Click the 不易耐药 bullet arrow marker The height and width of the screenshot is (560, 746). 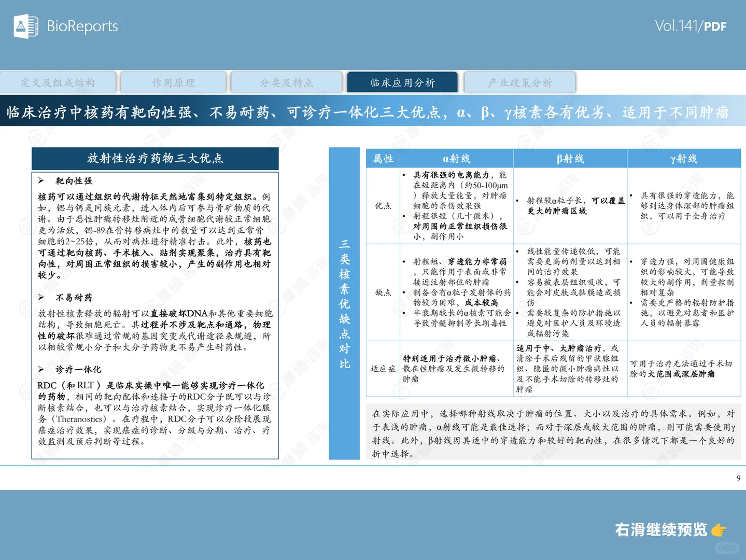[x=41, y=298]
